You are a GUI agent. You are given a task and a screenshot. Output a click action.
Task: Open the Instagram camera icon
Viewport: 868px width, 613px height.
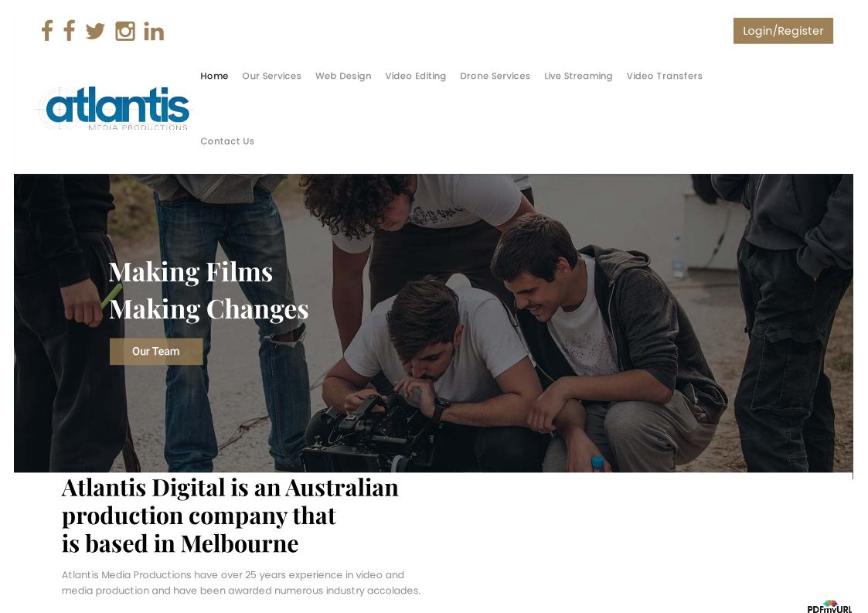(125, 31)
